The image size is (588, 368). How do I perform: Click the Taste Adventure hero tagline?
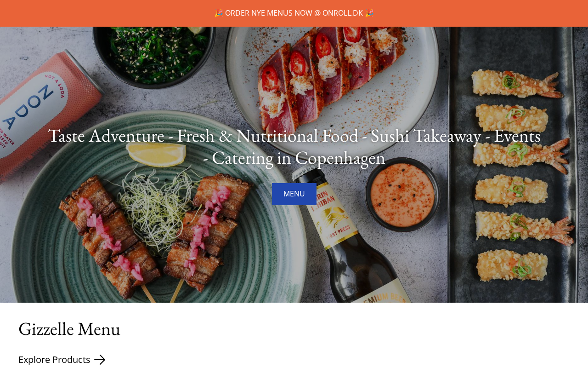pyautogui.click(x=294, y=146)
